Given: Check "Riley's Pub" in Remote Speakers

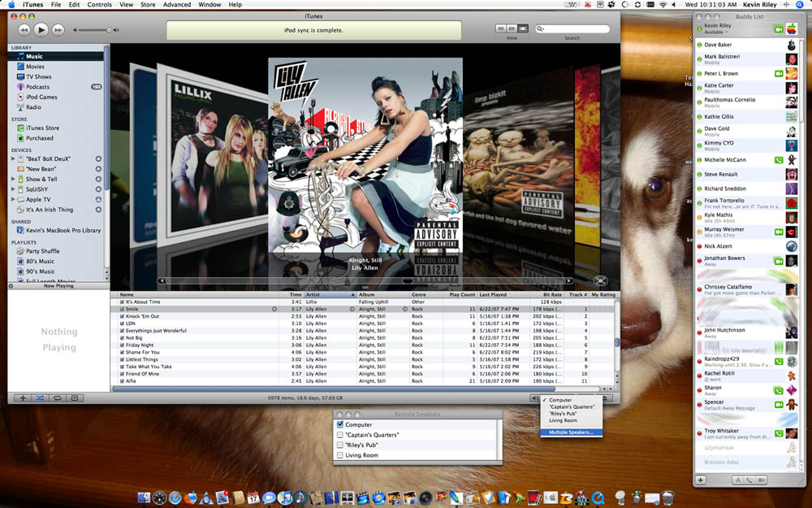Looking at the screenshot, I should click(340, 445).
